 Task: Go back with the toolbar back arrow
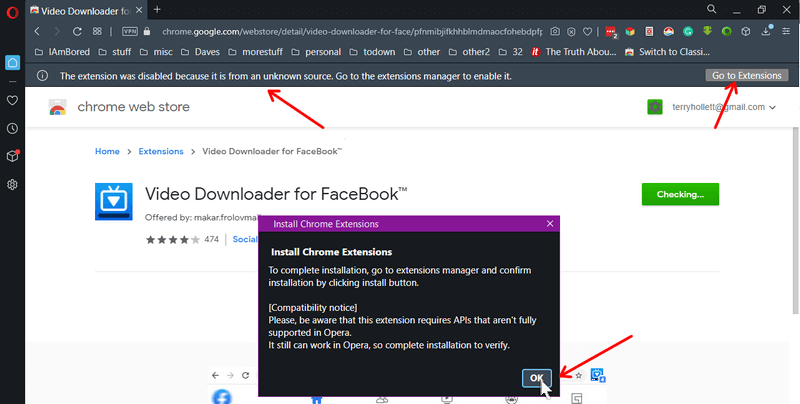[37, 32]
